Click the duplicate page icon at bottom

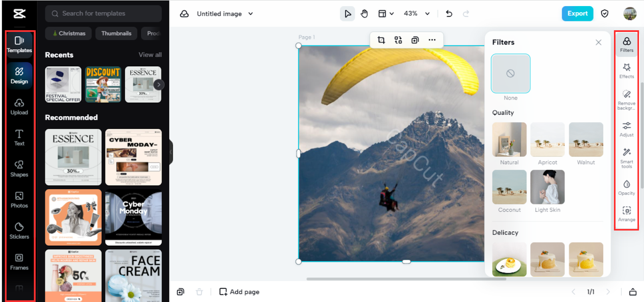point(181,291)
